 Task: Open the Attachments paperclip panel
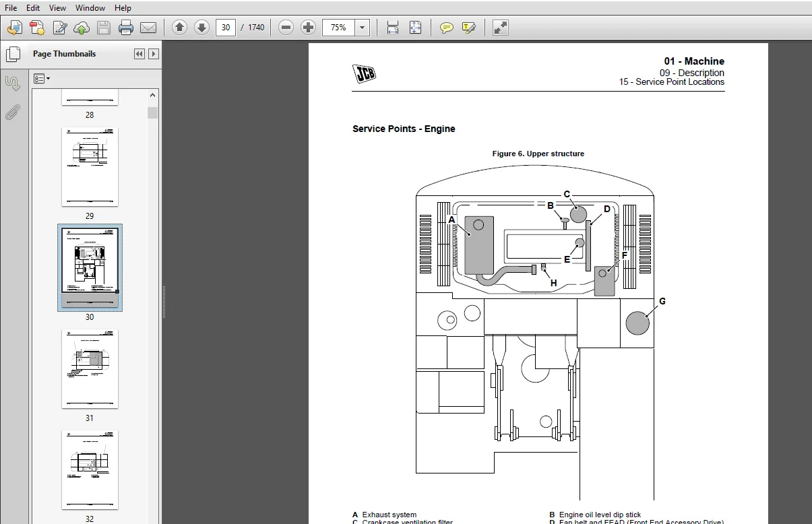tap(13, 112)
